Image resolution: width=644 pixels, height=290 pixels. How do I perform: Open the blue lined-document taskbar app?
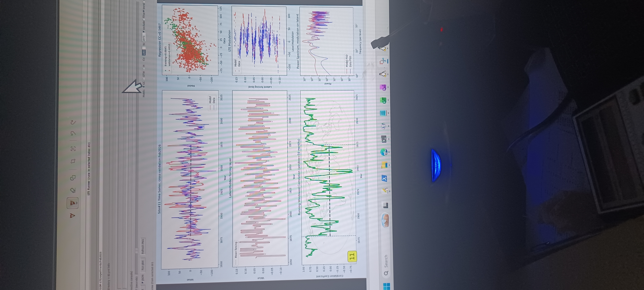383,113
